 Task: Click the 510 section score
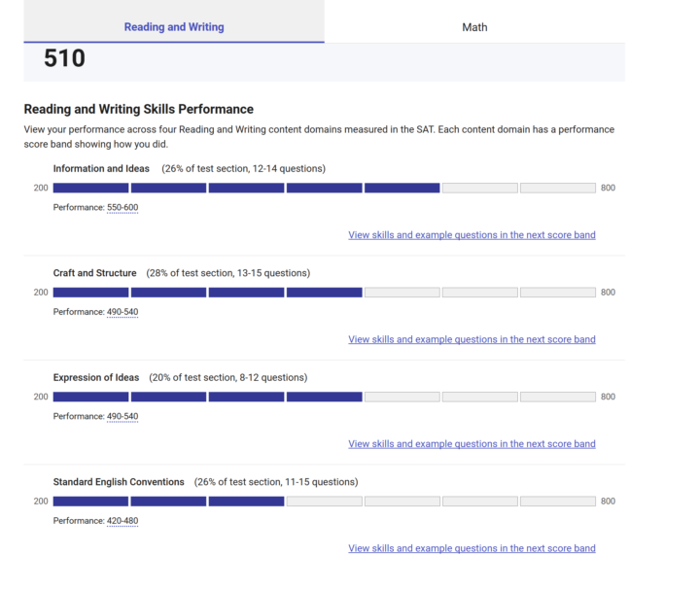(x=65, y=58)
